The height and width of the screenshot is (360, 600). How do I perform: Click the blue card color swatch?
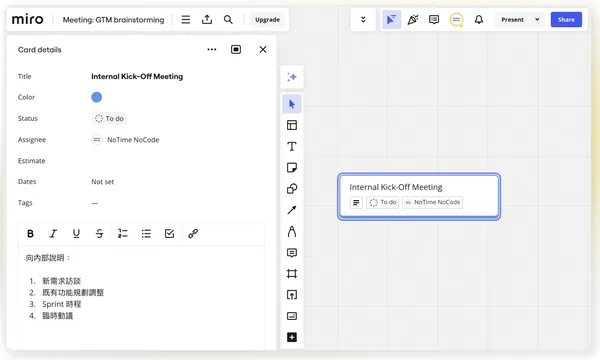[96, 97]
